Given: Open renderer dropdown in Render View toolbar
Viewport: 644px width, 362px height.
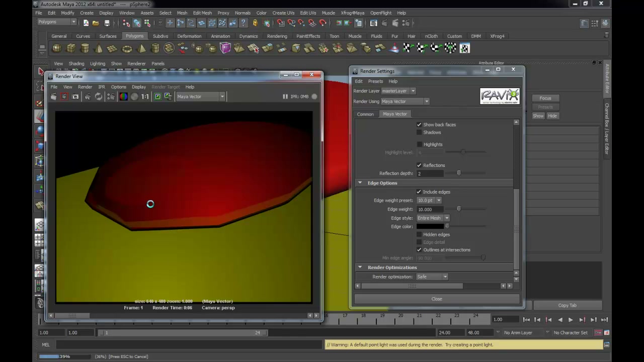Looking at the screenshot, I should tap(200, 97).
